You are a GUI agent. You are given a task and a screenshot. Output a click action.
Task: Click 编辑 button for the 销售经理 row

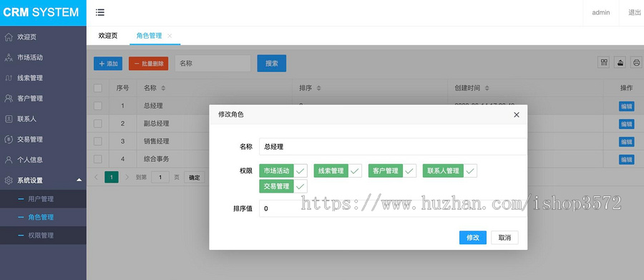coord(626,142)
